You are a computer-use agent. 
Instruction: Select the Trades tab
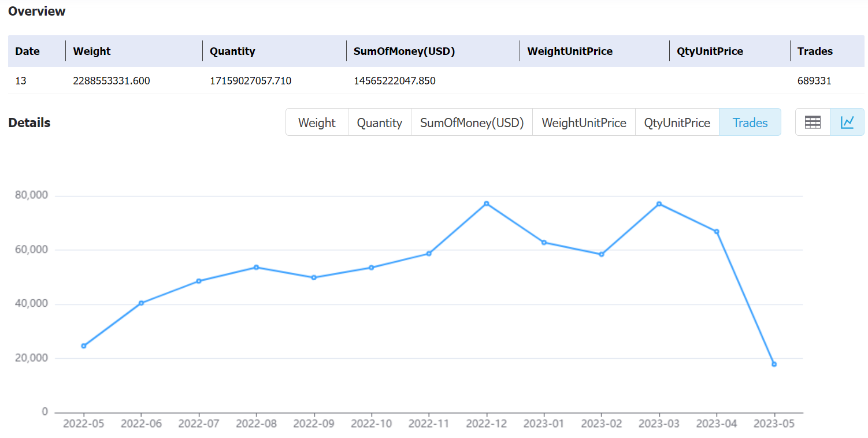click(x=750, y=123)
